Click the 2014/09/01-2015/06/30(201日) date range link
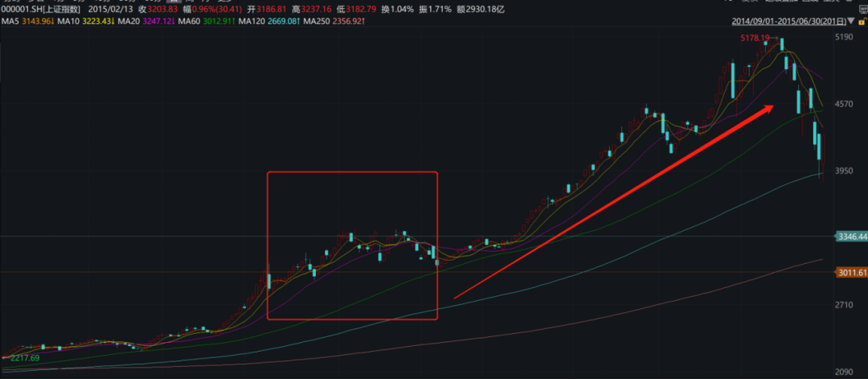This screenshot has height=379, width=868. 789,22
